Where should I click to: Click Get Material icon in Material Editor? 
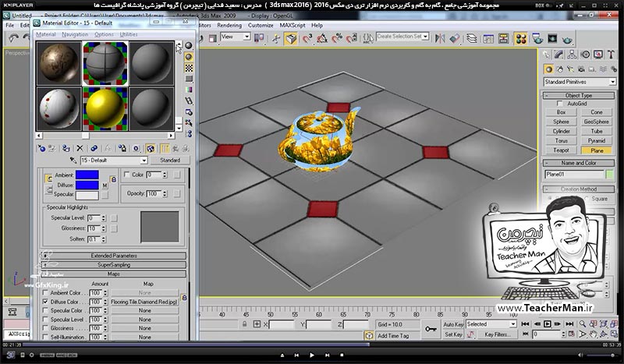click(41, 148)
